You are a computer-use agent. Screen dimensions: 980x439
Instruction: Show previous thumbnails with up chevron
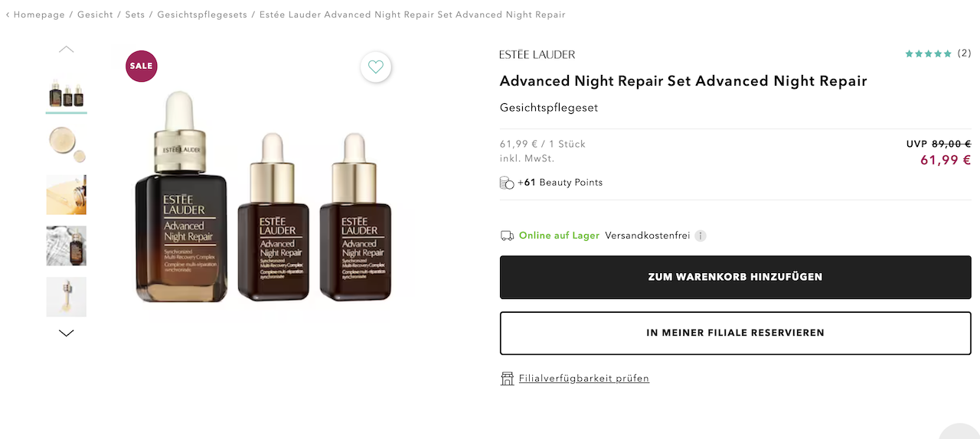coord(67,50)
